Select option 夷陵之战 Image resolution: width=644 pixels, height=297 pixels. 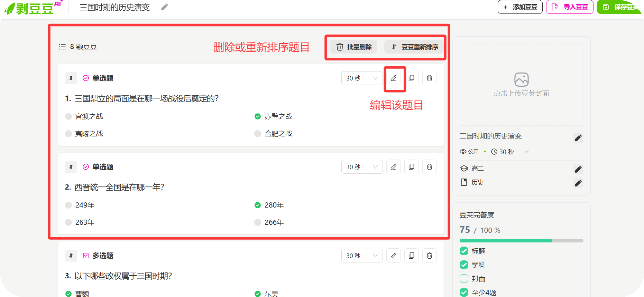(x=68, y=134)
